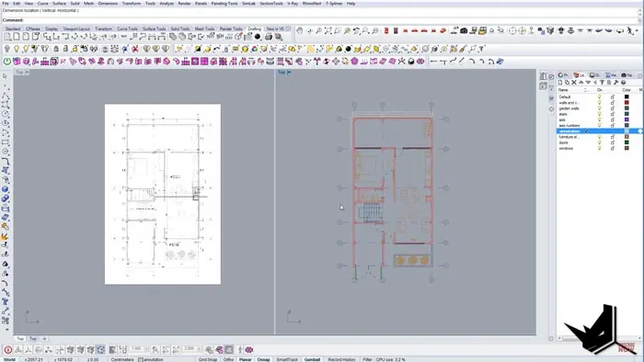Click the black sphere icon in Drafting toolbar
644x362 pixels.
(x=258, y=37)
